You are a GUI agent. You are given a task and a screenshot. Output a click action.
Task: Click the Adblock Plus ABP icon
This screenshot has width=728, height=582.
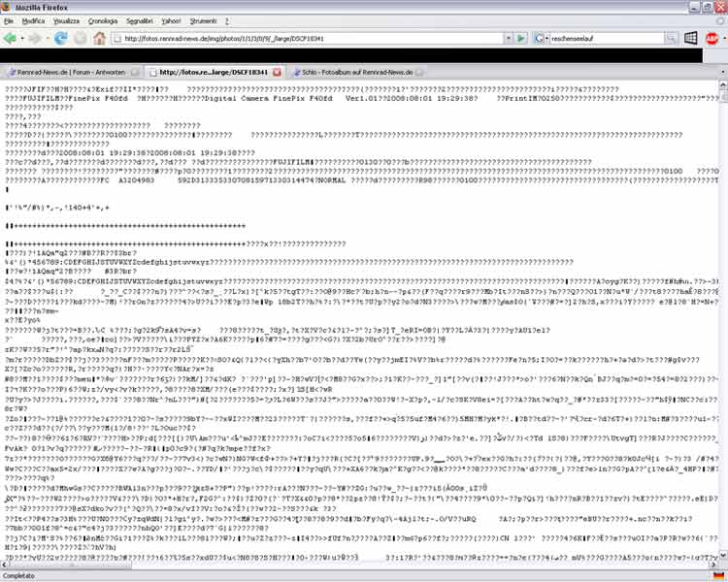(712, 38)
